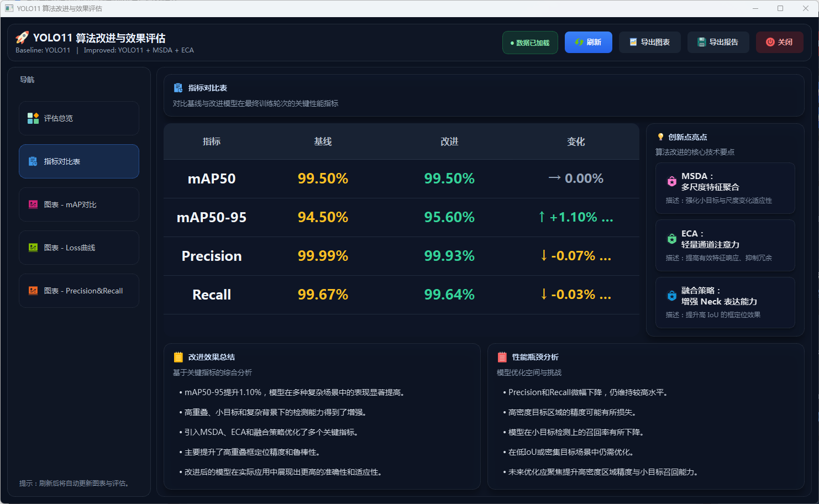Click the rocket icon beside the title
819x504 pixels.
[x=22, y=38]
